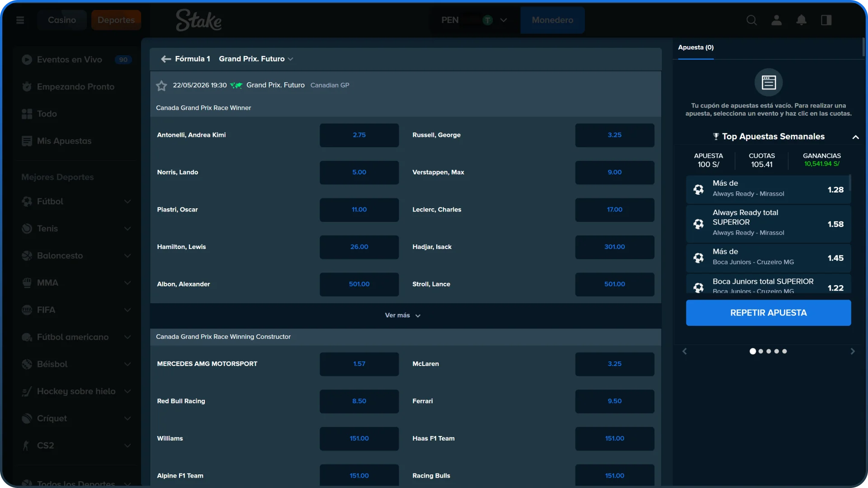Click the Eventos en Vivo 90 badge
This screenshot has width=868, height=488.
coord(123,60)
